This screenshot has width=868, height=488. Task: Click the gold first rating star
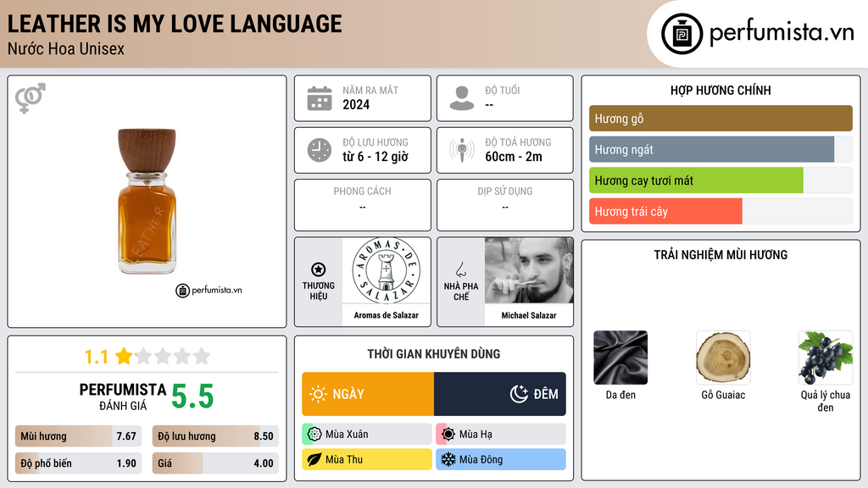124,356
